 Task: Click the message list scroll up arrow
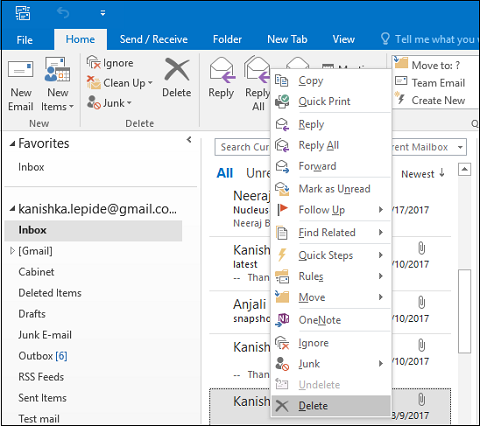coord(464,169)
